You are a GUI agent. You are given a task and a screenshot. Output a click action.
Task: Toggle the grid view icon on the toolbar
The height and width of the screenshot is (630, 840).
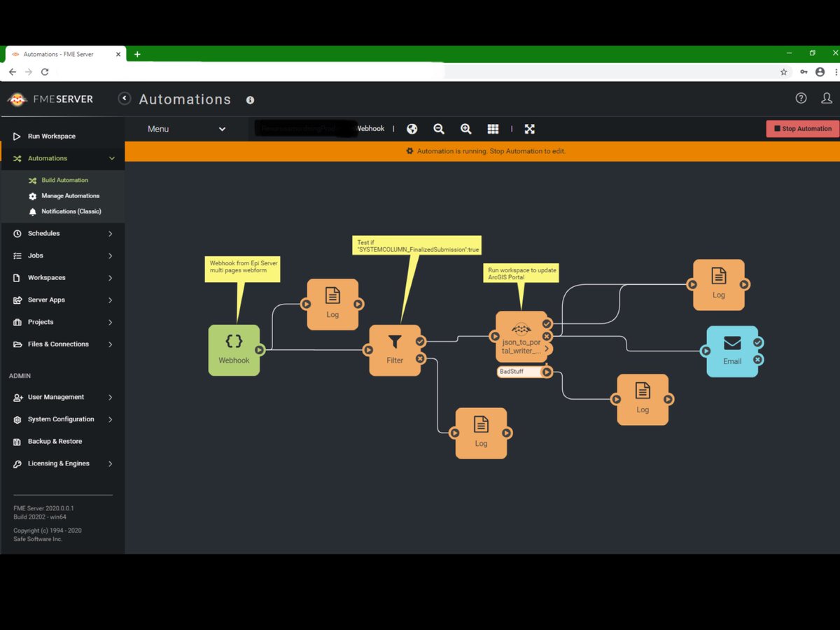(493, 129)
